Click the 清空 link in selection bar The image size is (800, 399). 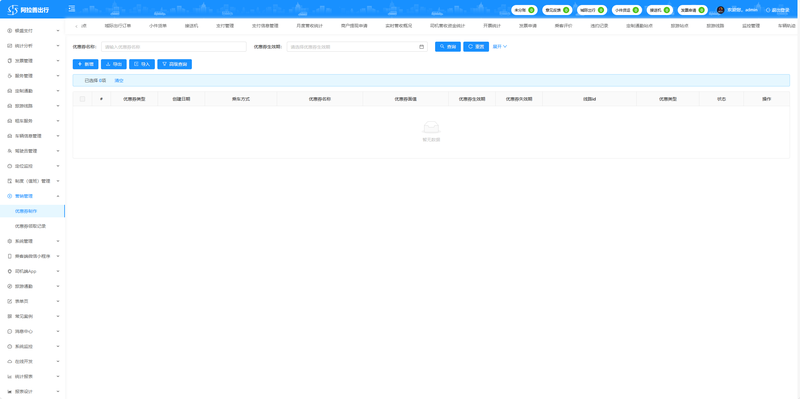(119, 81)
